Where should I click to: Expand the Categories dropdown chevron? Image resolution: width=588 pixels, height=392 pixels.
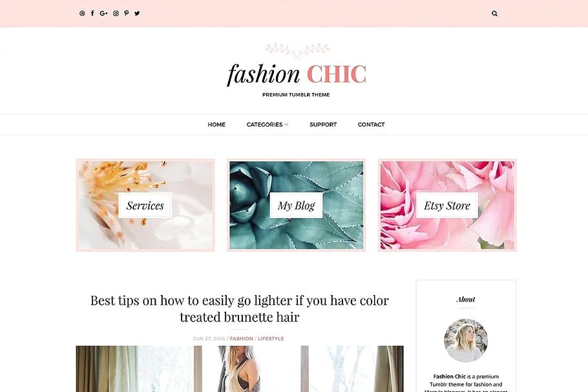click(x=286, y=125)
